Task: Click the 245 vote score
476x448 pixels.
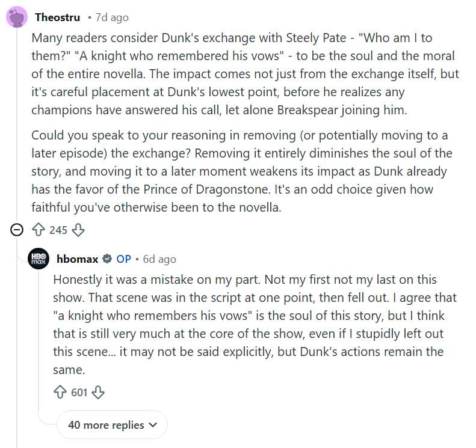Action: 58,230
